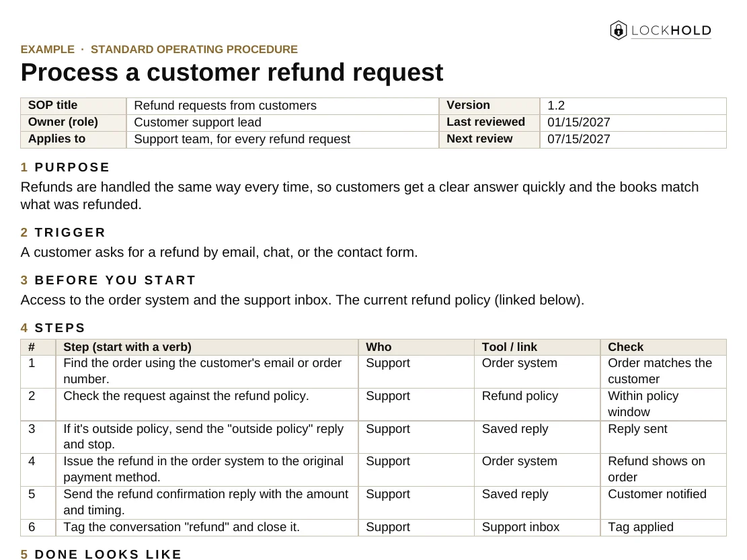This screenshot has height=560, width=747.
Task: Click the 'SOP title' label cell
Action: click(73, 106)
